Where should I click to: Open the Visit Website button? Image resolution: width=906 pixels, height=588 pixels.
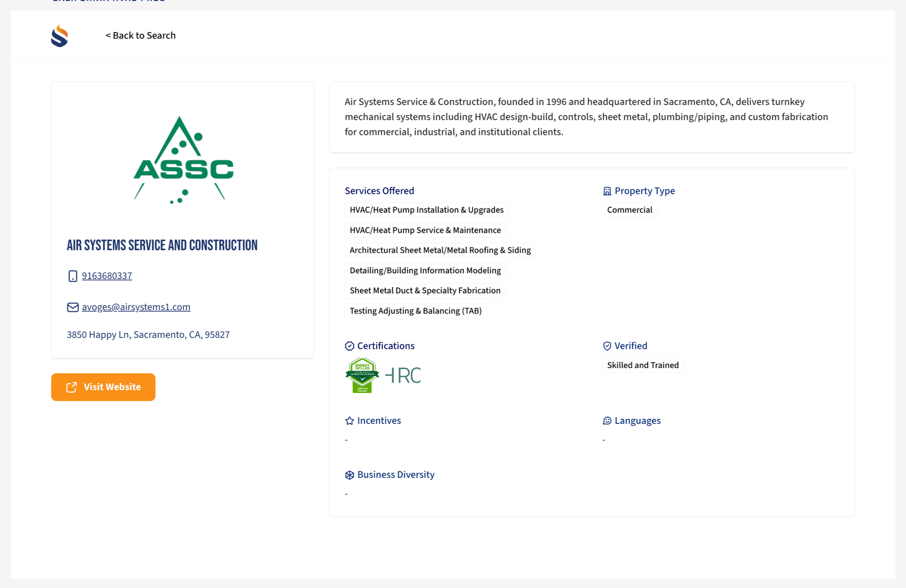pos(103,387)
